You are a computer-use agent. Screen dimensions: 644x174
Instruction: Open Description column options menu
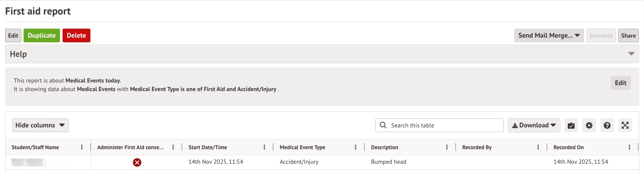447,147
